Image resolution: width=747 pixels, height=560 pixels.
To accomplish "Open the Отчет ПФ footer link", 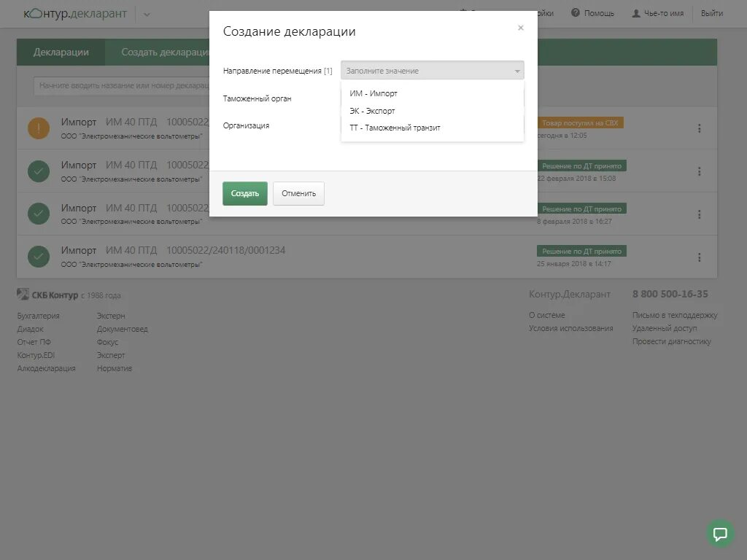I will pos(34,342).
